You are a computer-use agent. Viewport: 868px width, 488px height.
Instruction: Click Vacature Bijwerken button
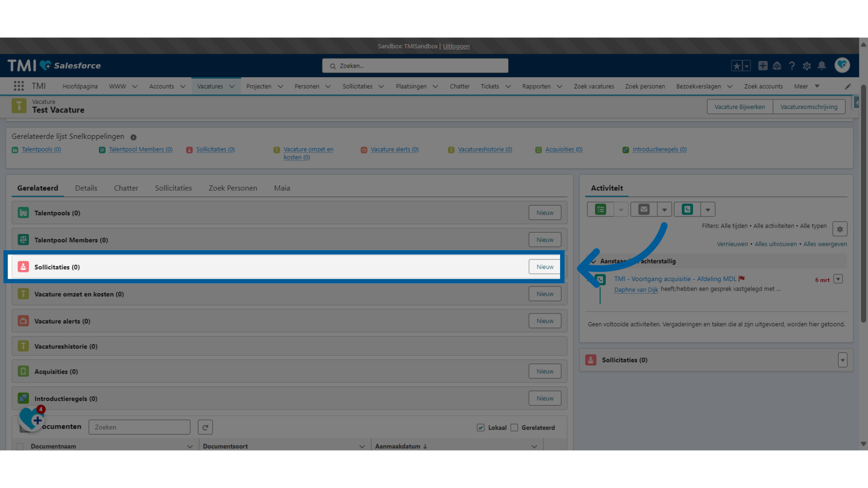(x=741, y=107)
